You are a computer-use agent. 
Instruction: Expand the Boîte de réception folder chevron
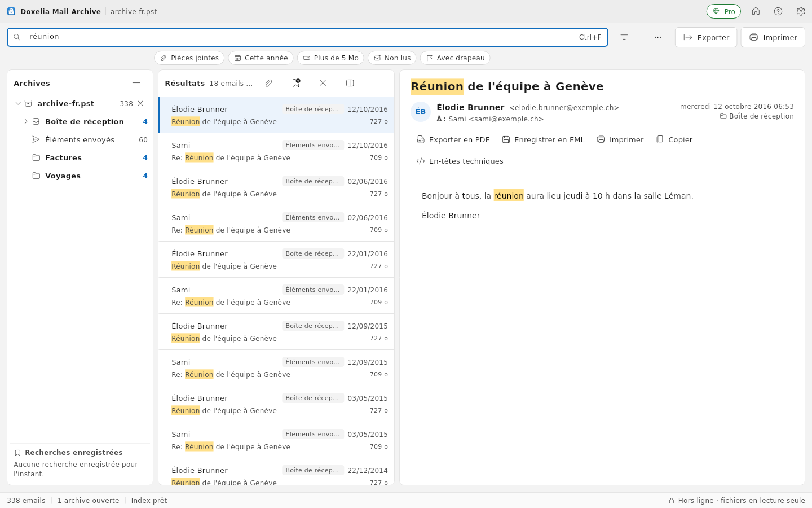pyautogui.click(x=26, y=121)
